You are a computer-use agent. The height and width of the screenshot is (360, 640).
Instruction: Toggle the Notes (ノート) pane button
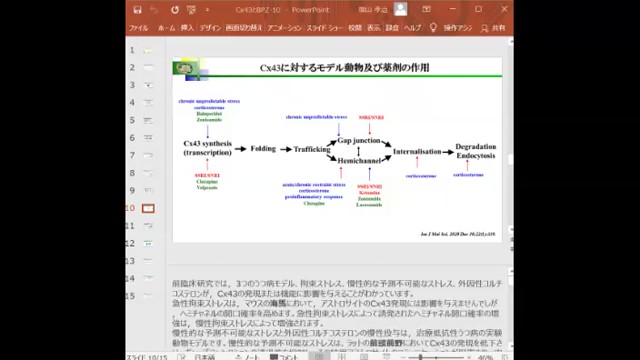click(x=247, y=357)
